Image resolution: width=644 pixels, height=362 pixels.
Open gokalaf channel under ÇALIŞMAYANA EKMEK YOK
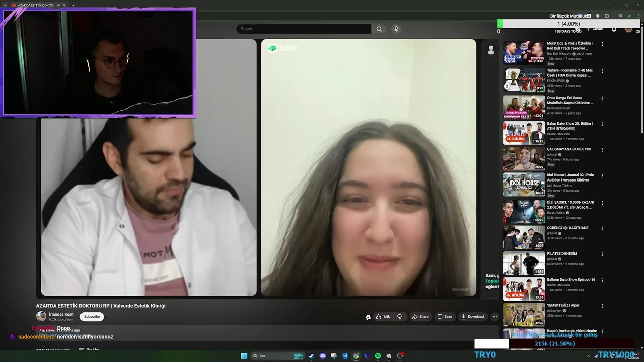tap(552, 155)
